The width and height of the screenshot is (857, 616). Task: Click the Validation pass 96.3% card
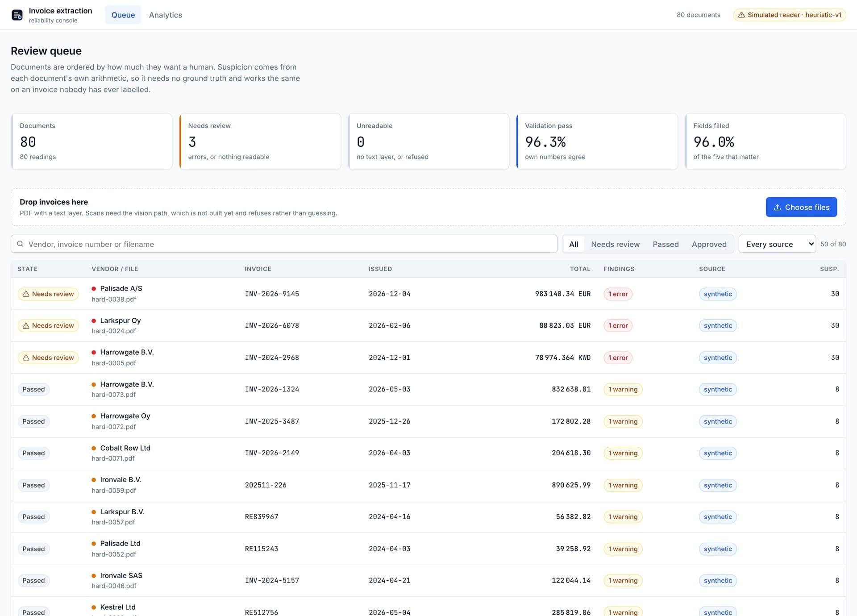tap(597, 142)
